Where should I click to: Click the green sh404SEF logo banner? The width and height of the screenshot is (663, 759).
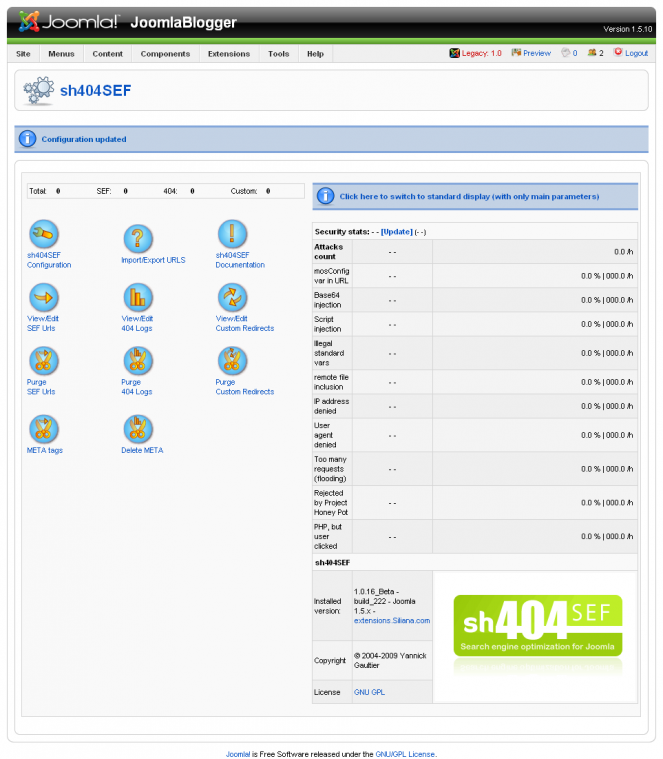pos(537,625)
